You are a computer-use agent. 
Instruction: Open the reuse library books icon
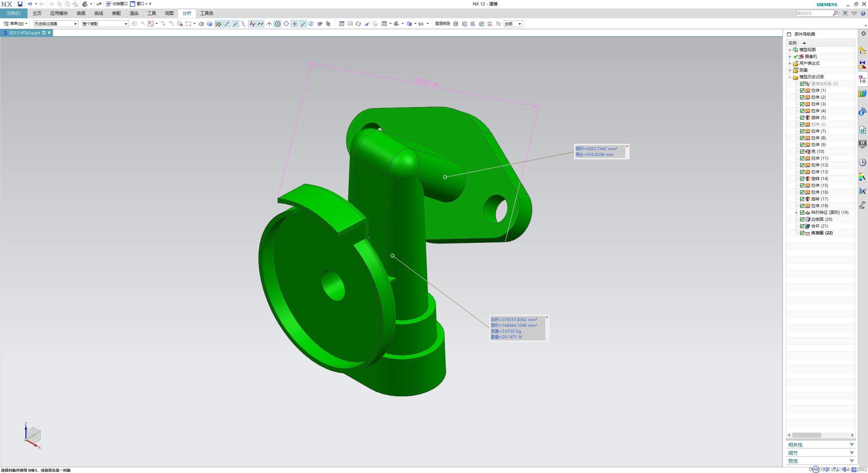coord(862,93)
